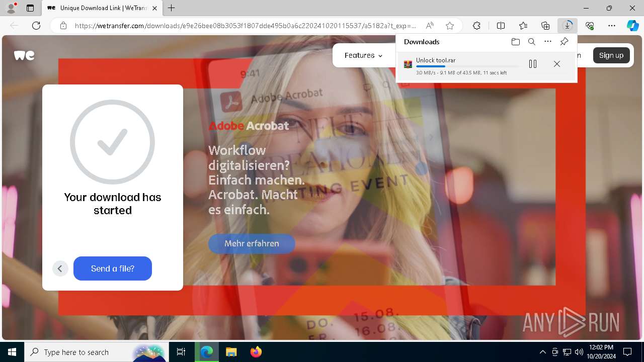Open the Copilot sidebar icon
This screenshot has height=362, width=644.
pos(632,26)
